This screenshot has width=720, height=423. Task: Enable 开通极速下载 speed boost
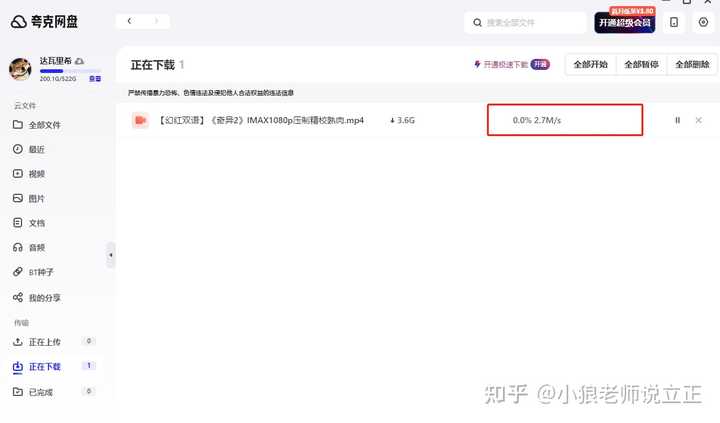pos(512,64)
